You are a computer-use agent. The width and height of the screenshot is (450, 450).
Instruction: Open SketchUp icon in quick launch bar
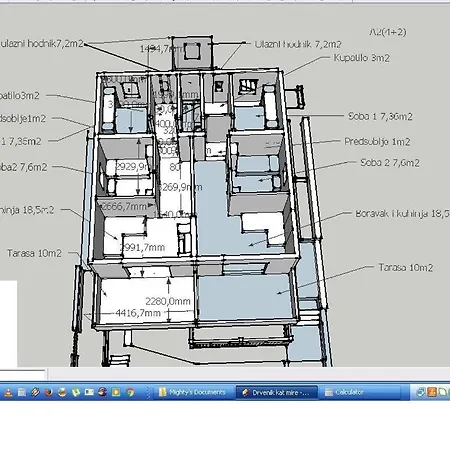click(35, 392)
